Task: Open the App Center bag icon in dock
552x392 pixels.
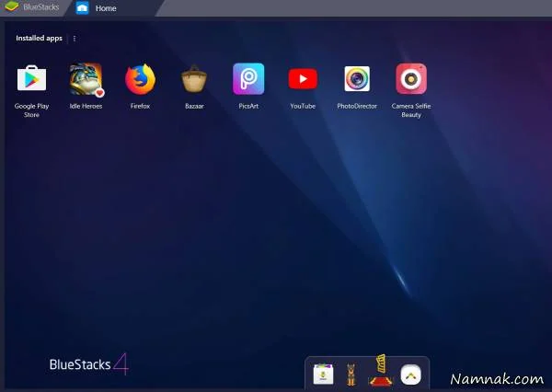Action: (x=323, y=374)
